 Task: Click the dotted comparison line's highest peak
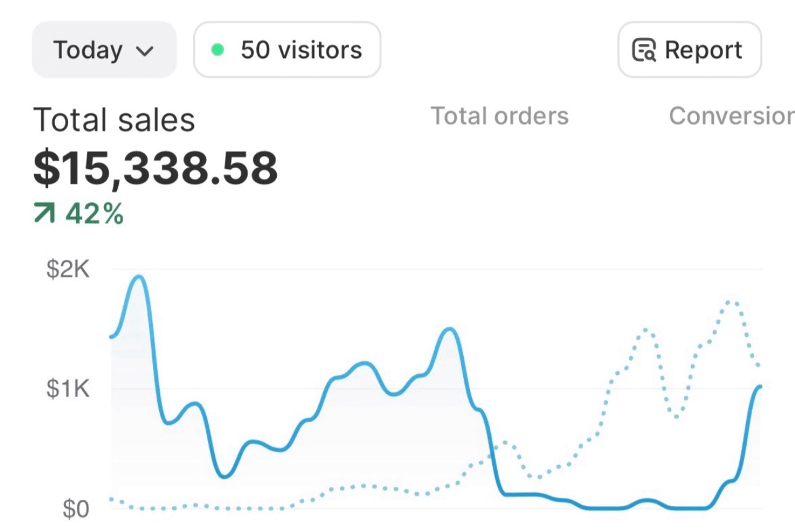[x=732, y=302]
